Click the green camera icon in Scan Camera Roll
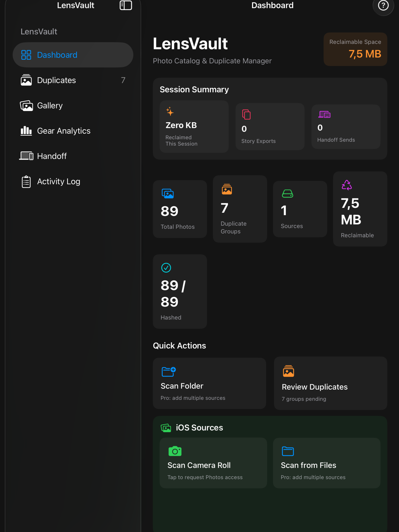Image resolution: width=399 pixels, height=532 pixels. pos(175,451)
